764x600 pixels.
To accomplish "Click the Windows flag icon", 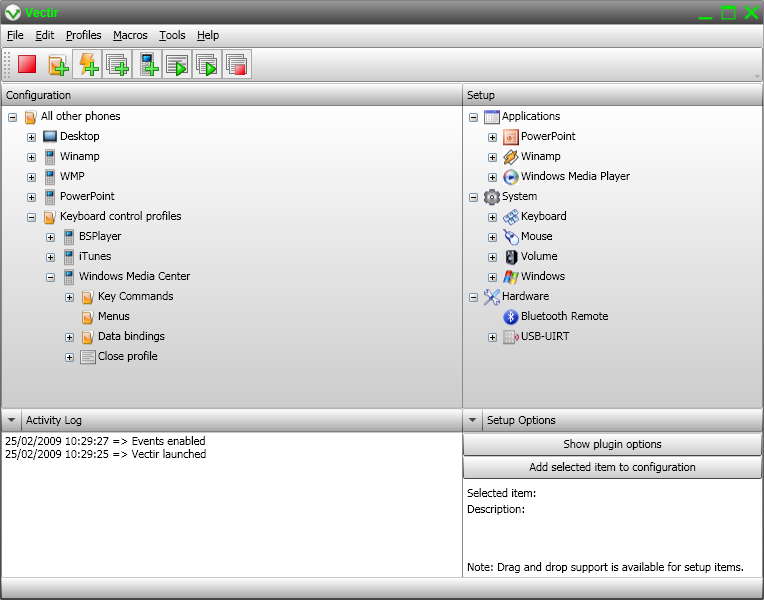I will click(510, 277).
